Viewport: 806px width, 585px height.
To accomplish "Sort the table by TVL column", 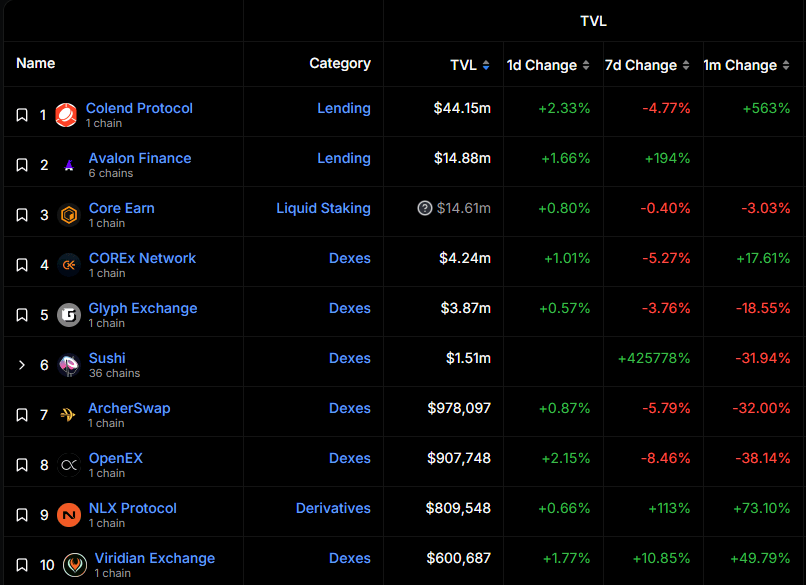I will tap(469, 64).
